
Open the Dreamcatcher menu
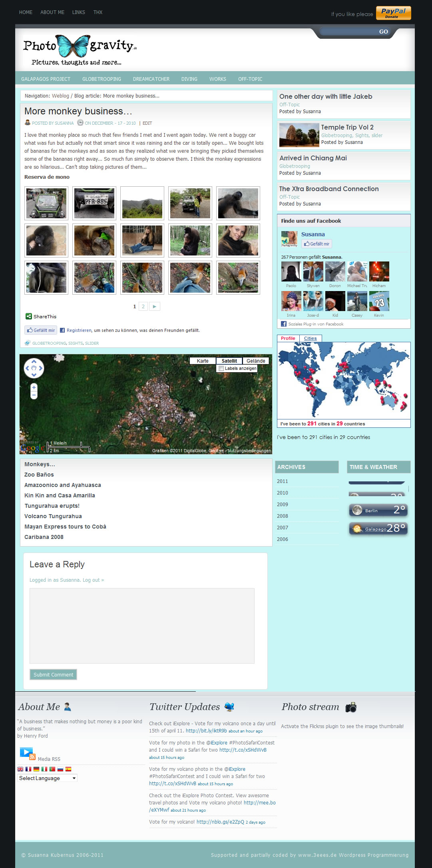151,79
